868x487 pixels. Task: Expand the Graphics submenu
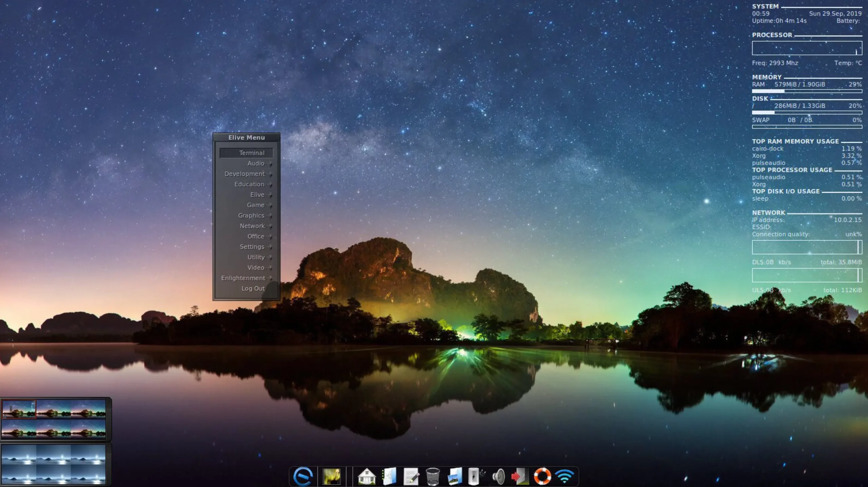coord(251,216)
